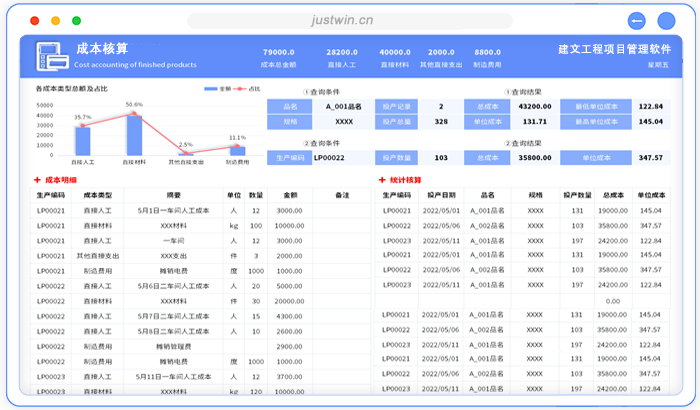Click the red plus next to 成本明细
Screen dimensions: 700x410
[x=37, y=180]
